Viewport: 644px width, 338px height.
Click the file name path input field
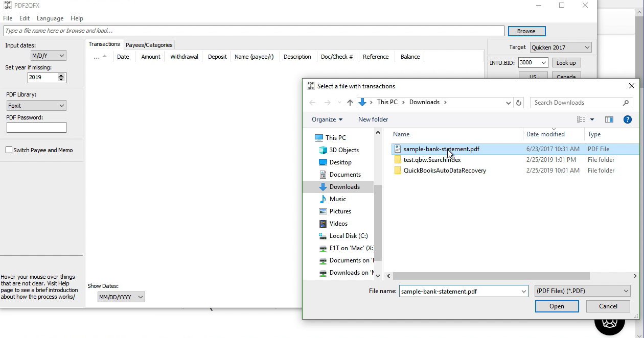pos(254,31)
